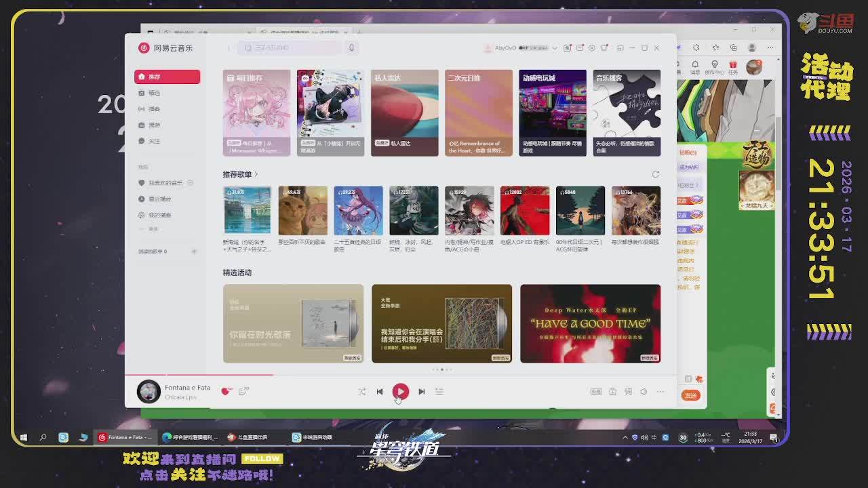Click the Windows Start button
The height and width of the screenshot is (488, 868).
(x=24, y=437)
